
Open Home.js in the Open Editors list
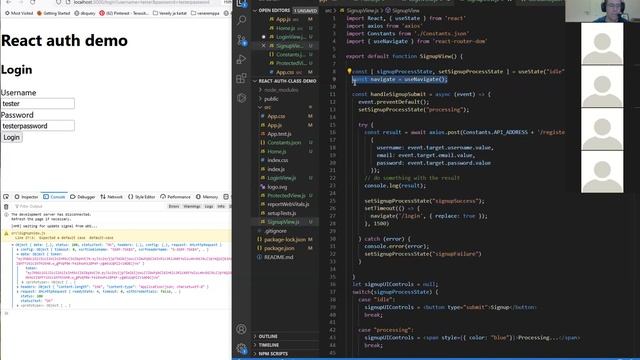tap(285, 28)
